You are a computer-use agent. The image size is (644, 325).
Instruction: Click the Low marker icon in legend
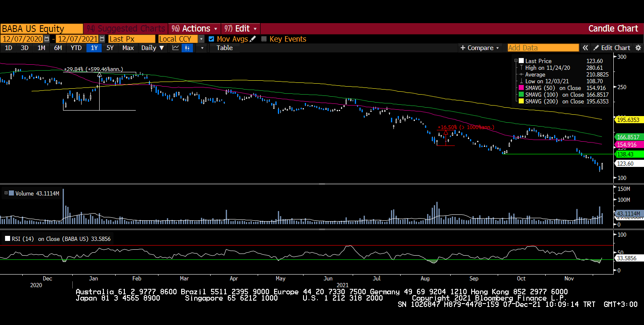tap(521, 81)
